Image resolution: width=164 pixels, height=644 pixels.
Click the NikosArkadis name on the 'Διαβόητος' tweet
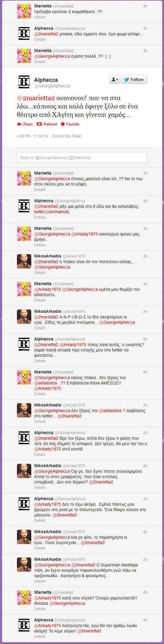tap(48, 405)
